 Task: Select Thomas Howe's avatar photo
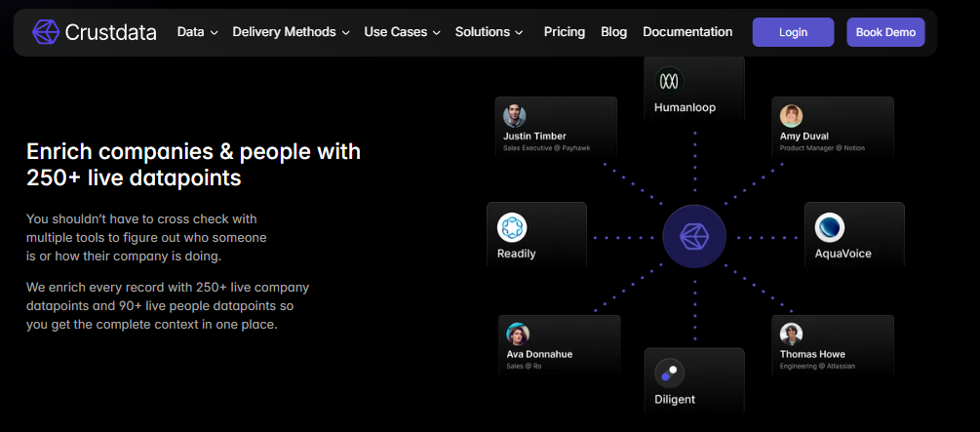click(x=791, y=334)
